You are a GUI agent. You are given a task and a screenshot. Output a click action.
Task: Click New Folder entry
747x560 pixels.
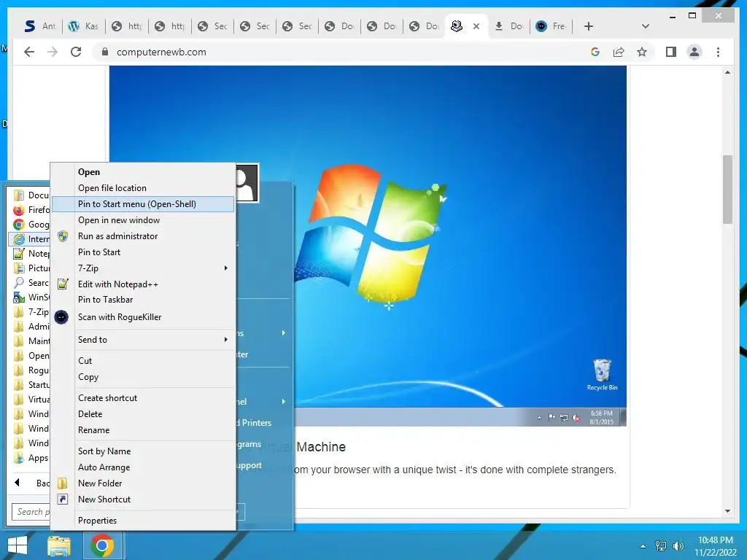point(143,483)
